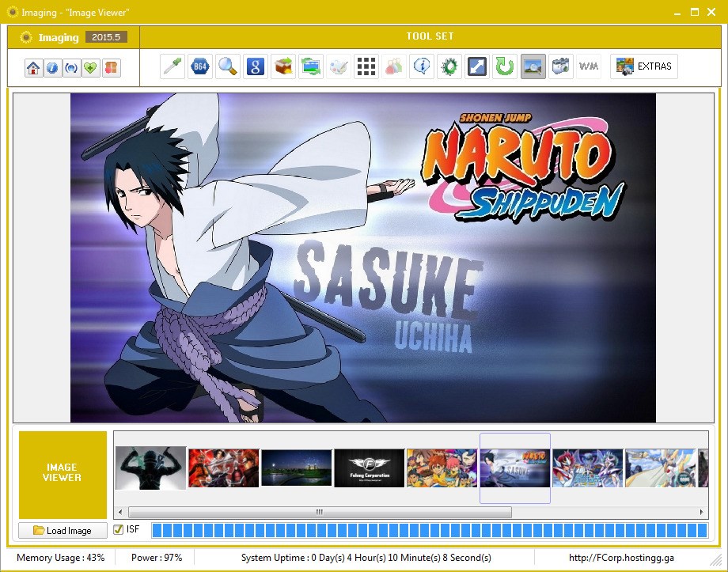Click the TOOL SET header label
This screenshot has width=728, height=572.
(430, 36)
